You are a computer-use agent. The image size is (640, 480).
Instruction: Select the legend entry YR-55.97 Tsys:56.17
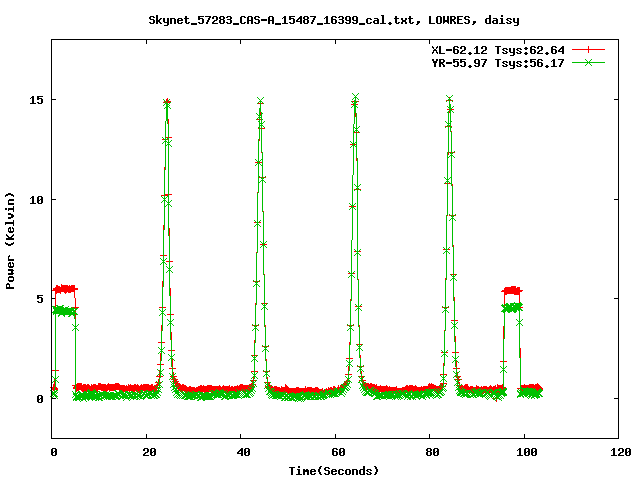coord(498,63)
